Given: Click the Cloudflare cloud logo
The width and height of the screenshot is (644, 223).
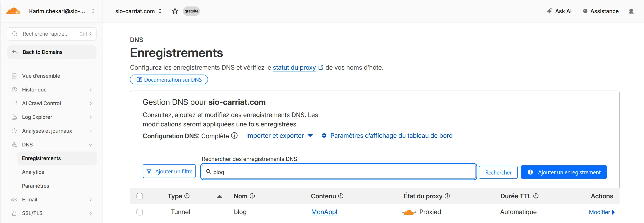Looking at the screenshot, I should 13,11.
